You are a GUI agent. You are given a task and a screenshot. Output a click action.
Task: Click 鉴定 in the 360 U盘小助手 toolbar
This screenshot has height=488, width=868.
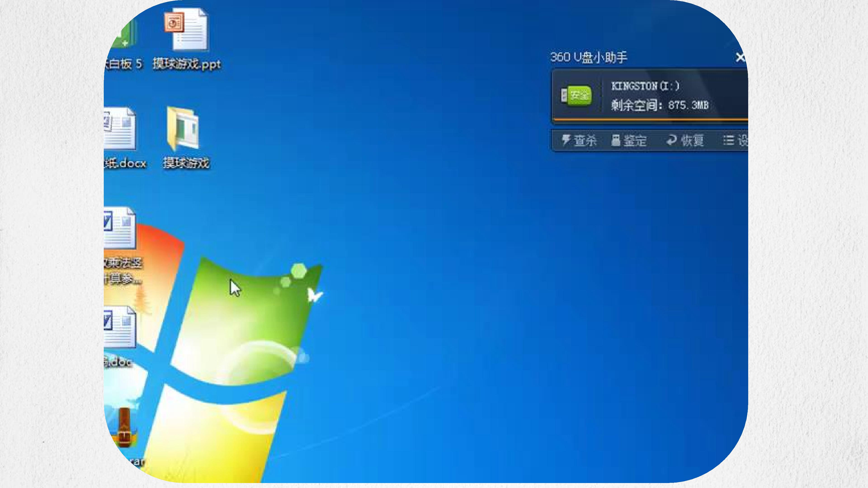coord(629,140)
